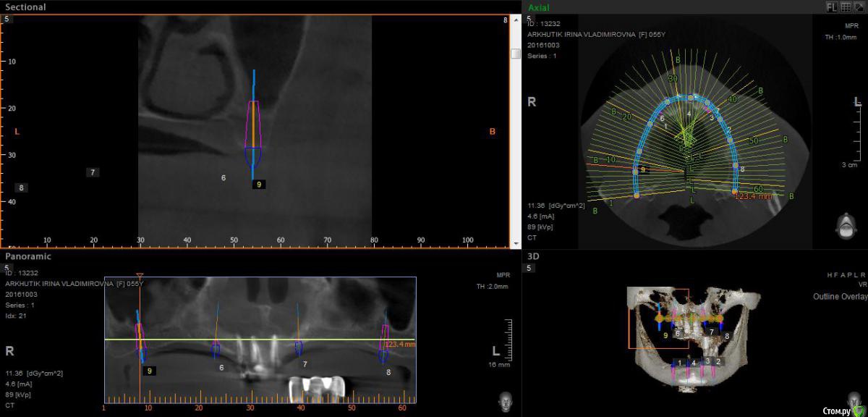Screen dimensions: 868x417
Task: Toggle MPR mode label in Axial view
Action: (x=850, y=25)
